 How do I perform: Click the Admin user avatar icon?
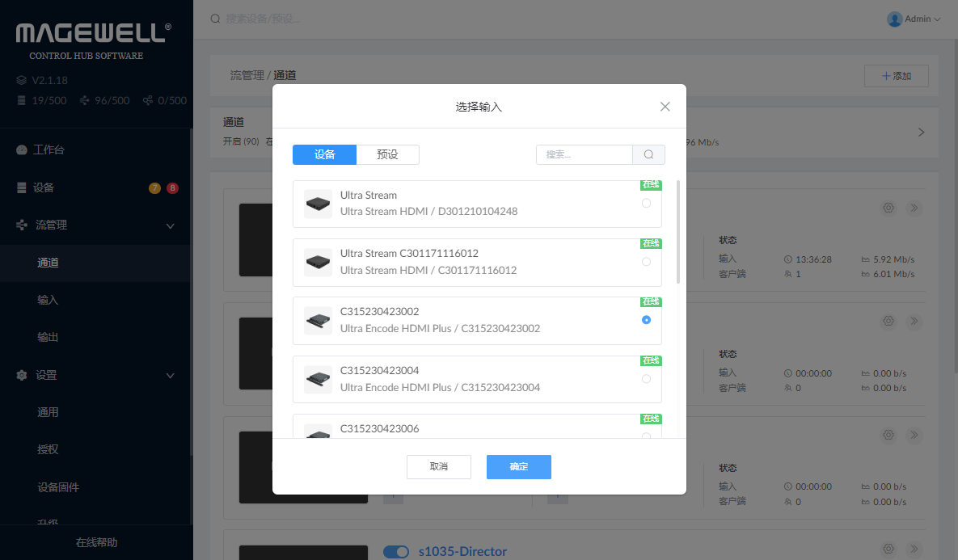894,19
